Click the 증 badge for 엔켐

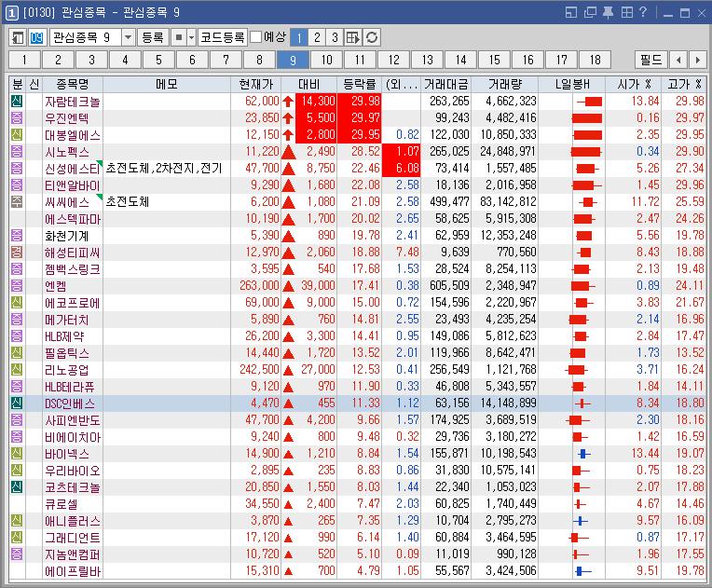(x=17, y=285)
